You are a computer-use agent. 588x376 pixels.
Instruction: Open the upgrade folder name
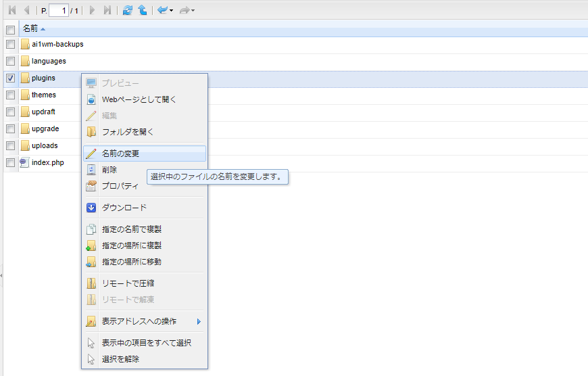tap(45, 128)
